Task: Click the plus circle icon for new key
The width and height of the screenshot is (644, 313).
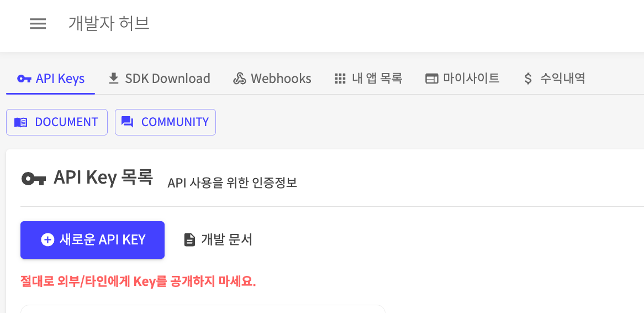Action: tap(47, 240)
